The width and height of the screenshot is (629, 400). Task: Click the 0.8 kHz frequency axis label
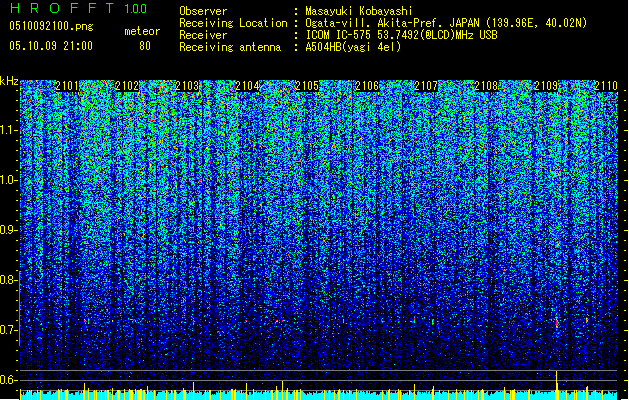pos(8,280)
